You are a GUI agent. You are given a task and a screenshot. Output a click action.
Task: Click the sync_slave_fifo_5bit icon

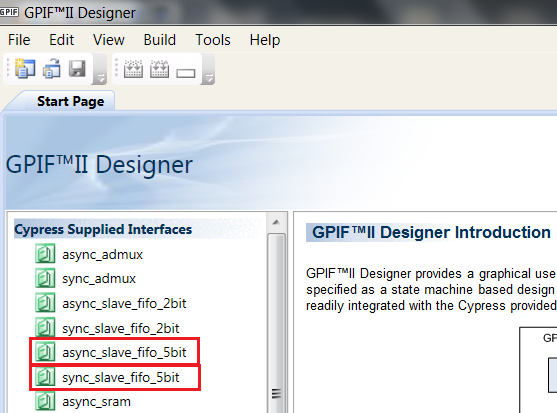[45, 377]
